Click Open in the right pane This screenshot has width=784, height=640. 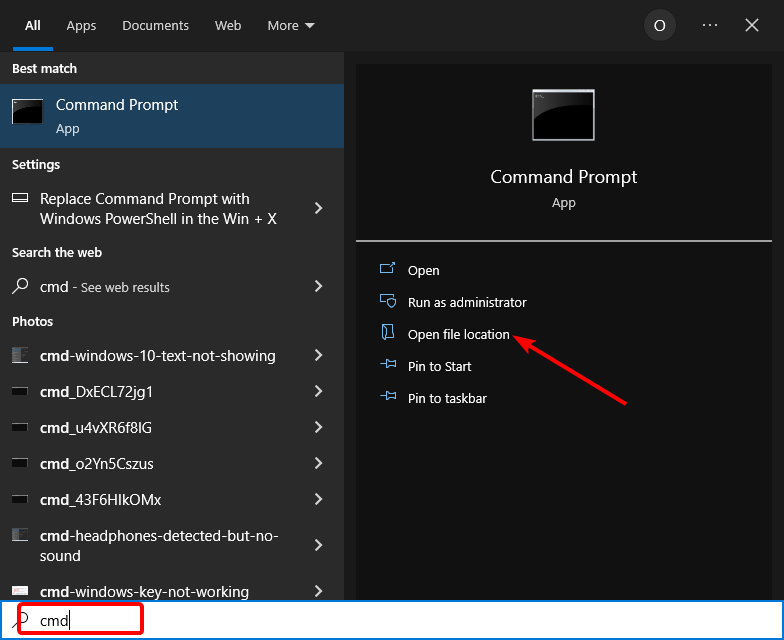(424, 270)
